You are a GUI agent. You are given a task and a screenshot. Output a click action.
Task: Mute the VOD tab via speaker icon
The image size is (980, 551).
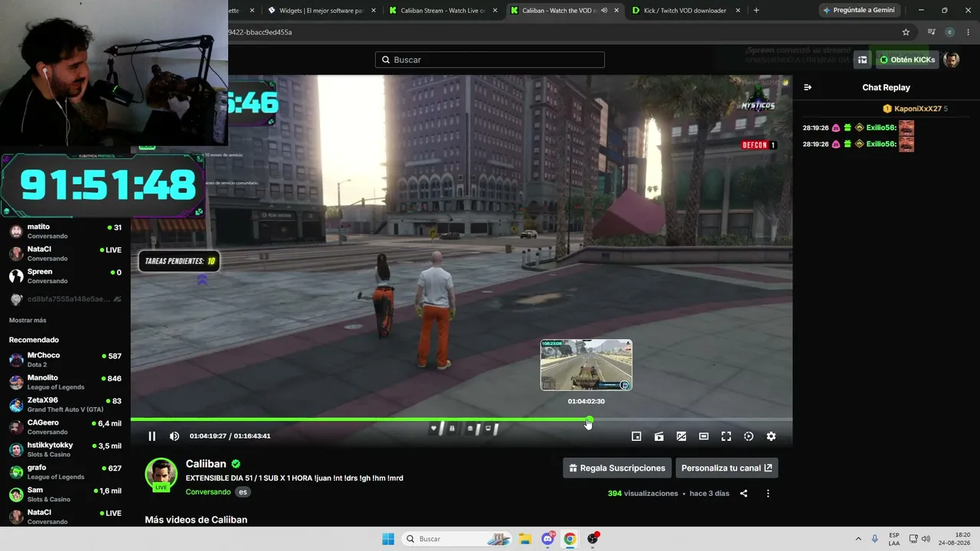pos(604,10)
